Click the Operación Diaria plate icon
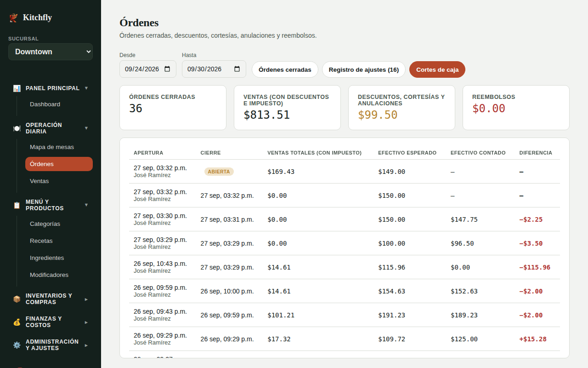 17,128
